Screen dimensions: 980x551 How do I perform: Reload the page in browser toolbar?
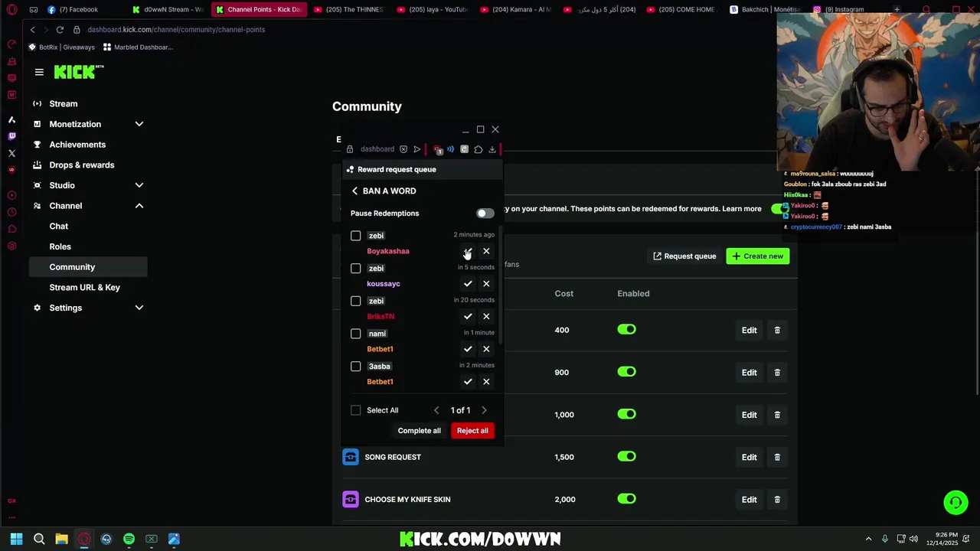pyautogui.click(x=60, y=29)
